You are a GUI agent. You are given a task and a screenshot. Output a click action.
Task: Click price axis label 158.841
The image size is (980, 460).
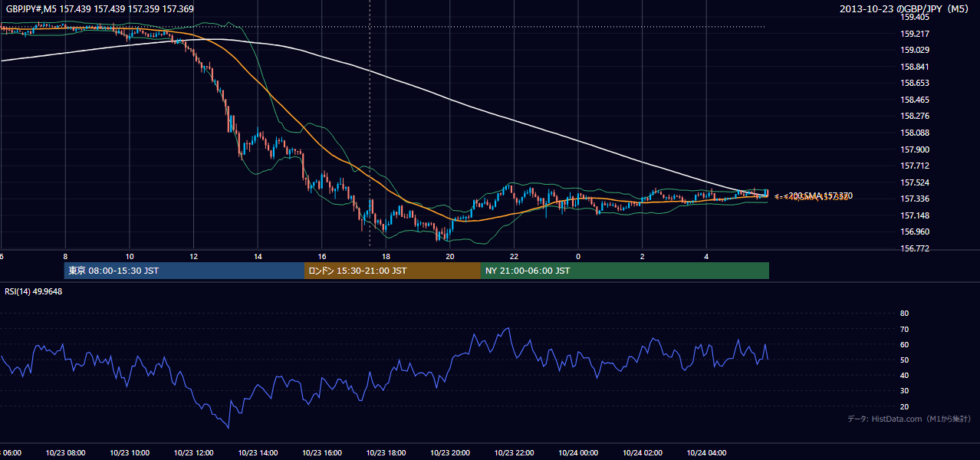click(915, 67)
